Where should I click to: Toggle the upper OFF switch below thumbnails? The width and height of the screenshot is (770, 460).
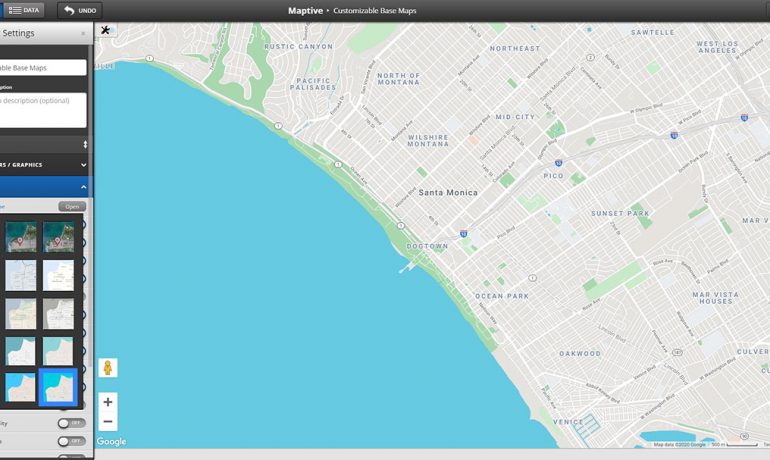click(72, 423)
